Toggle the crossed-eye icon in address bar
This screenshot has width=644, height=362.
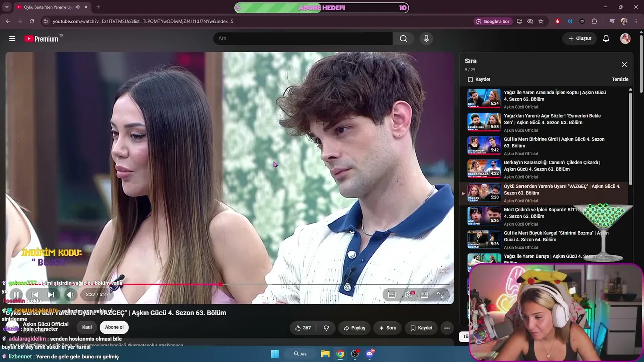coord(530,21)
